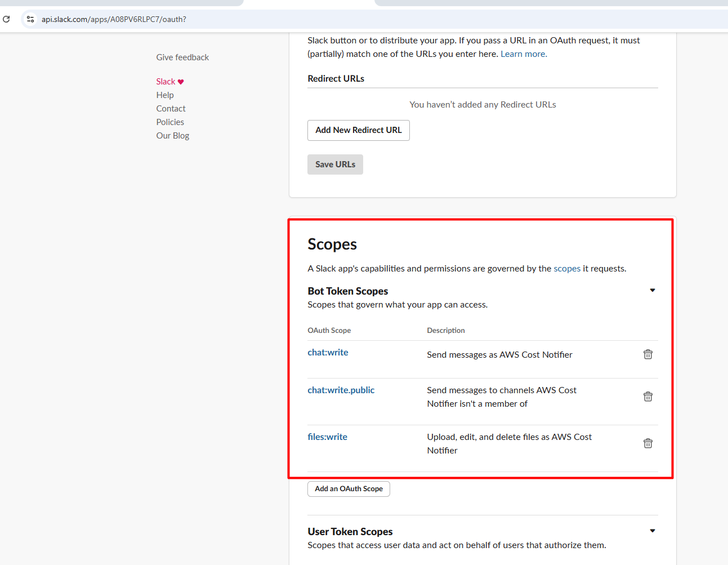The width and height of the screenshot is (728, 565).
Task: Click Add New Redirect URL button
Action: pos(359,130)
